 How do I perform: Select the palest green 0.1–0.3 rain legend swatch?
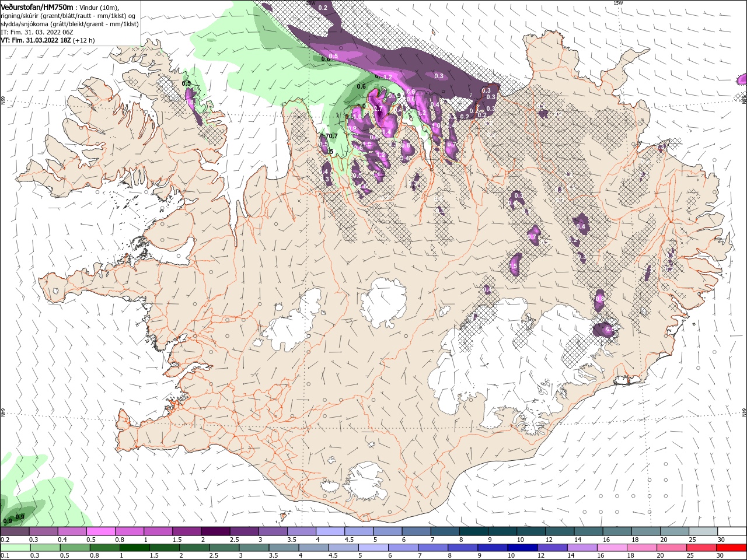(15, 548)
